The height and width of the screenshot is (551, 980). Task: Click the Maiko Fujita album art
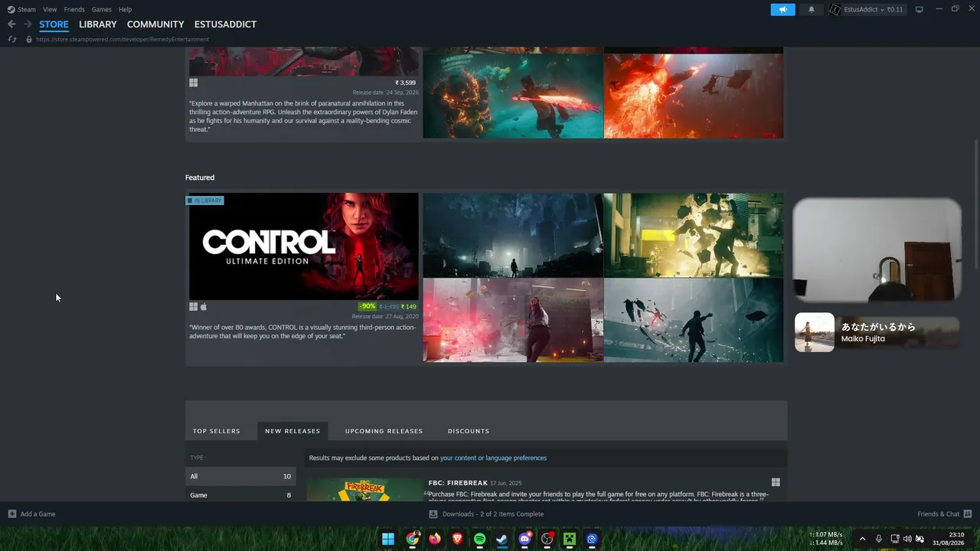[815, 332]
